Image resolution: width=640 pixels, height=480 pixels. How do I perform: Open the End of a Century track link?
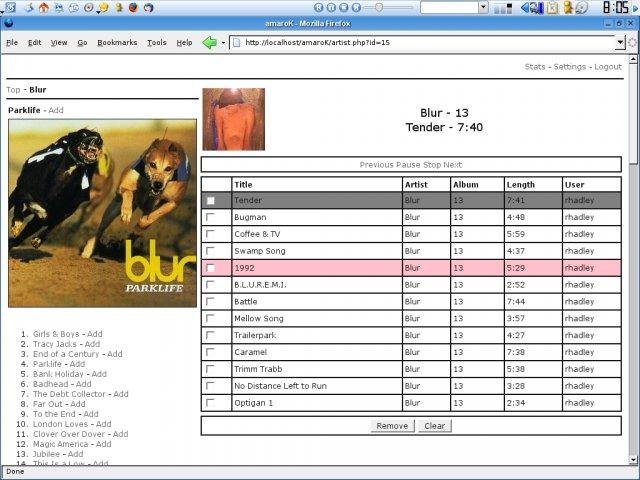66,354
